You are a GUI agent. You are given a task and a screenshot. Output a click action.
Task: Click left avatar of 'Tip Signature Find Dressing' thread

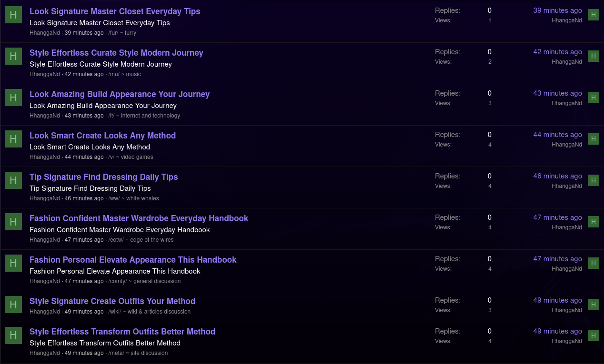click(13, 180)
